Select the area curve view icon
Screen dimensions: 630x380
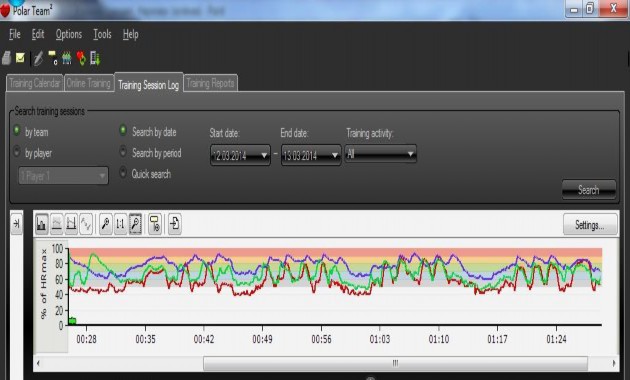pyautogui.click(x=57, y=224)
